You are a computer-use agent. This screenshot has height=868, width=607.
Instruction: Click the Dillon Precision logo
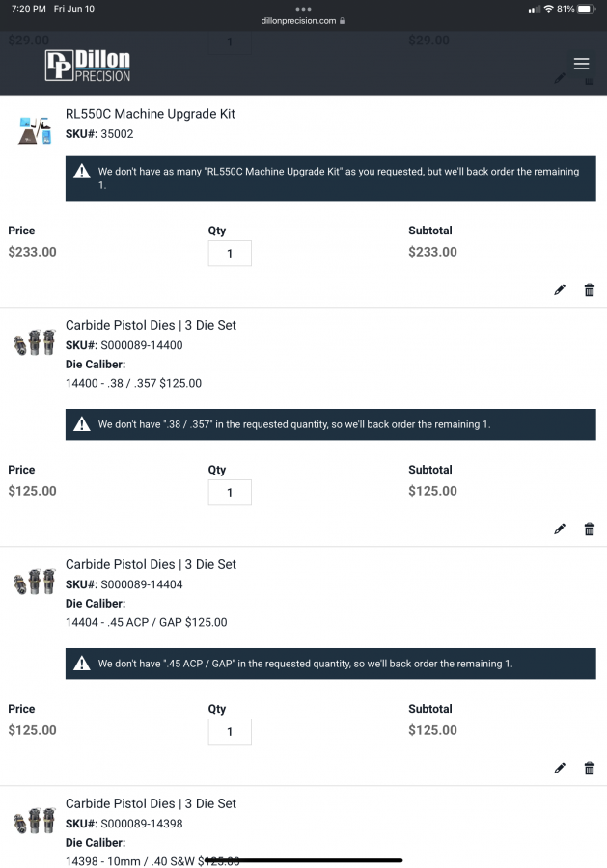click(88, 65)
